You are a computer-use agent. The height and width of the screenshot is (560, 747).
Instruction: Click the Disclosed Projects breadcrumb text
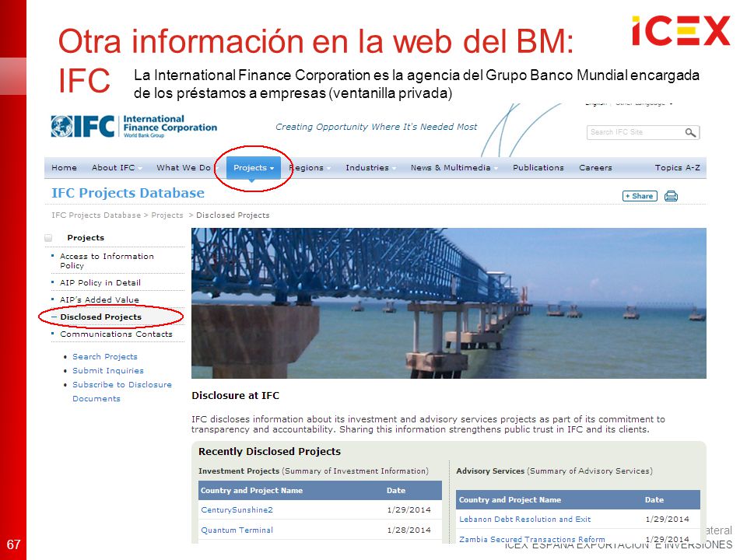[233, 215]
